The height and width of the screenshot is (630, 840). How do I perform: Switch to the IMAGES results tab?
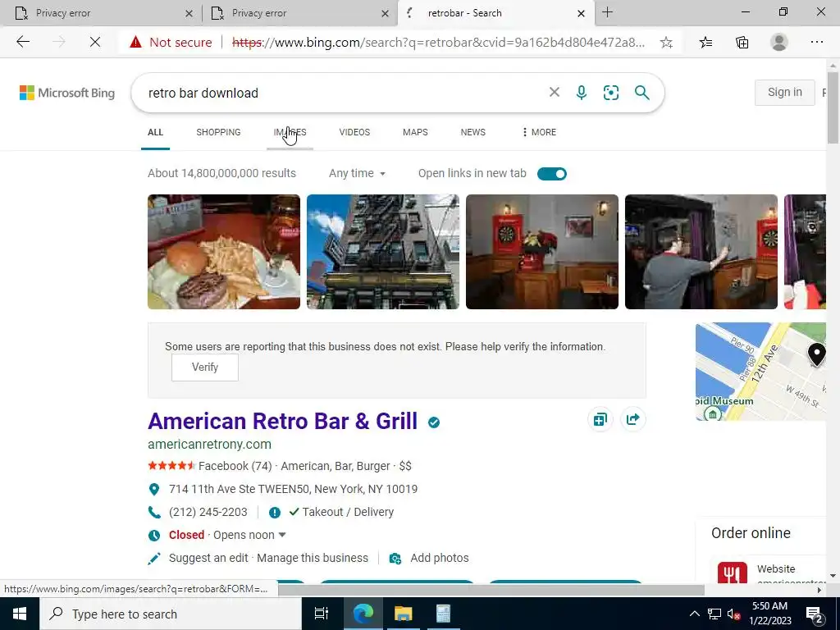pyautogui.click(x=290, y=132)
